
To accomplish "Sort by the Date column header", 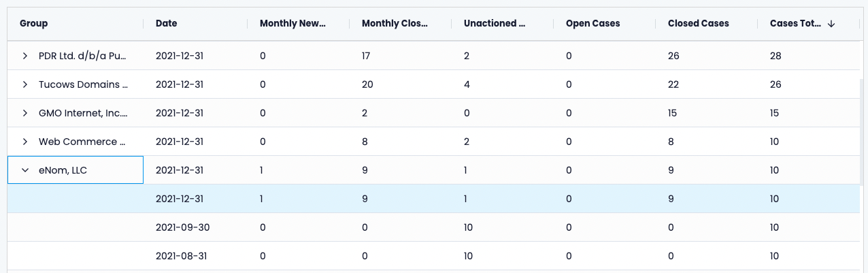I will 167,24.
